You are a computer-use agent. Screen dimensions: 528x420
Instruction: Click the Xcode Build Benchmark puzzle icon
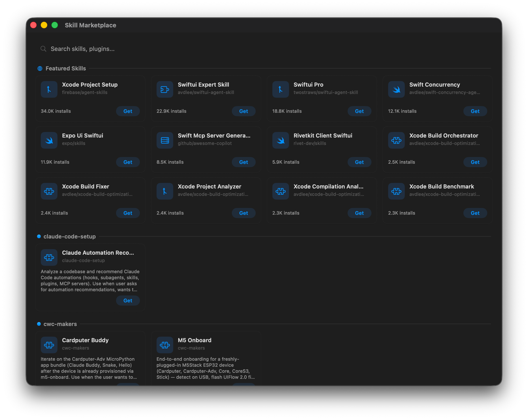(x=396, y=191)
